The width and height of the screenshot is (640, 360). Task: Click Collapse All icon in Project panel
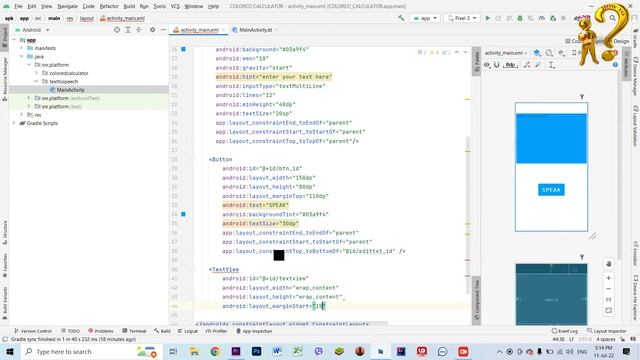click(139, 30)
